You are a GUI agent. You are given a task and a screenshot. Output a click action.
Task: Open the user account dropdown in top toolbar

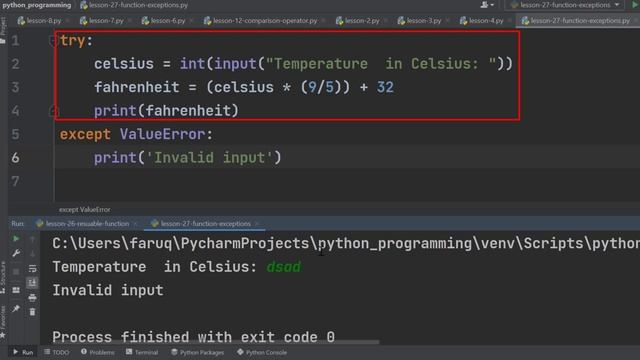(x=487, y=5)
